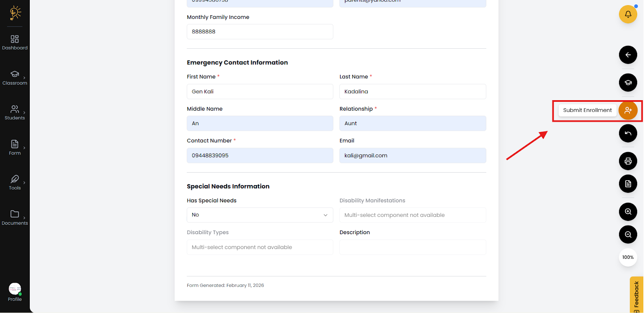Open the Documents sidebar section
Viewport: 644px width, 313px height.
15,217
